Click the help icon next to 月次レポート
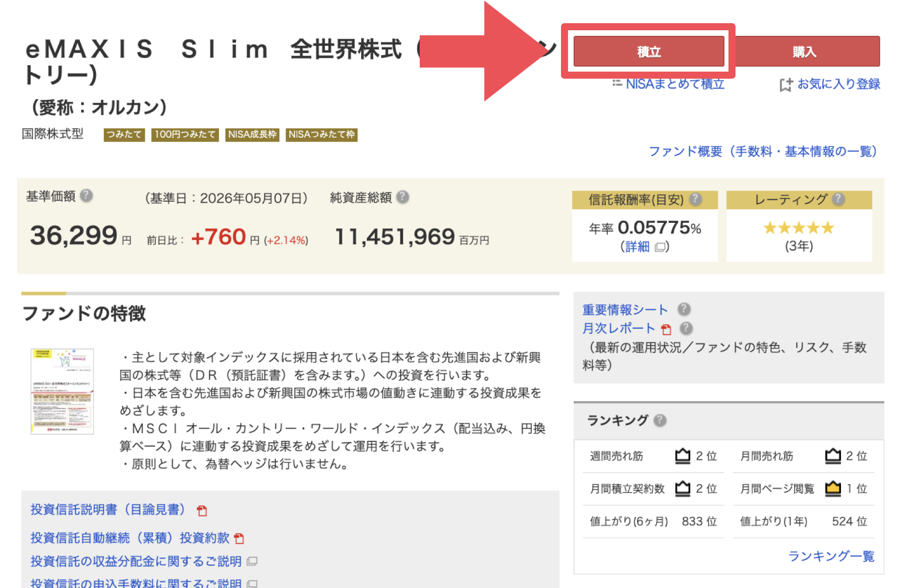 pyautogui.click(x=686, y=328)
